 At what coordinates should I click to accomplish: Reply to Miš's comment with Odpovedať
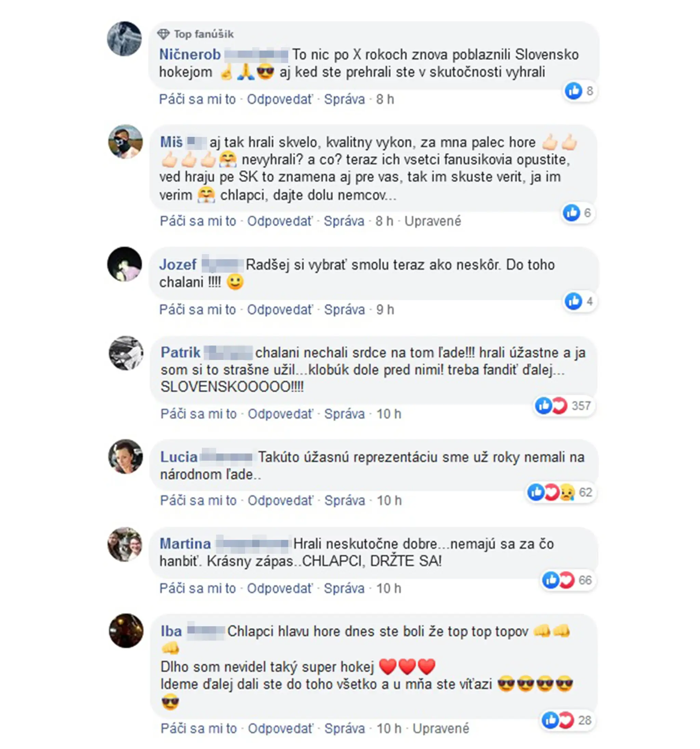pyautogui.click(x=280, y=221)
